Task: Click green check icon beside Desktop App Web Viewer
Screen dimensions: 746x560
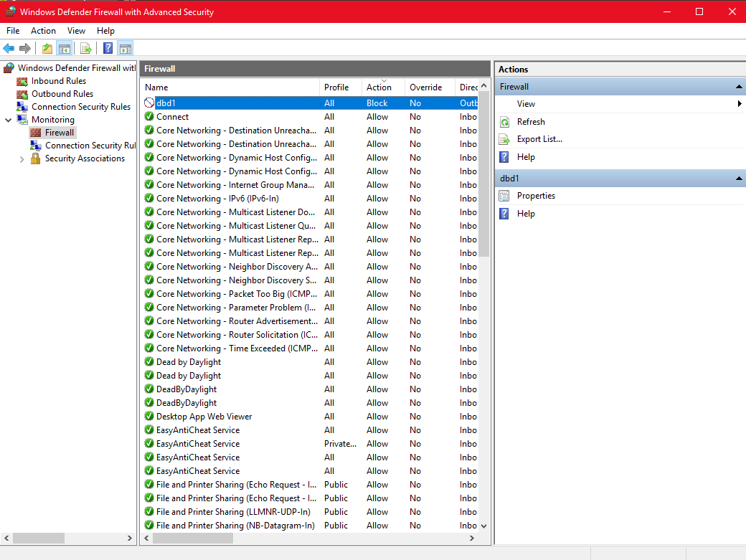Action: pyautogui.click(x=149, y=417)
